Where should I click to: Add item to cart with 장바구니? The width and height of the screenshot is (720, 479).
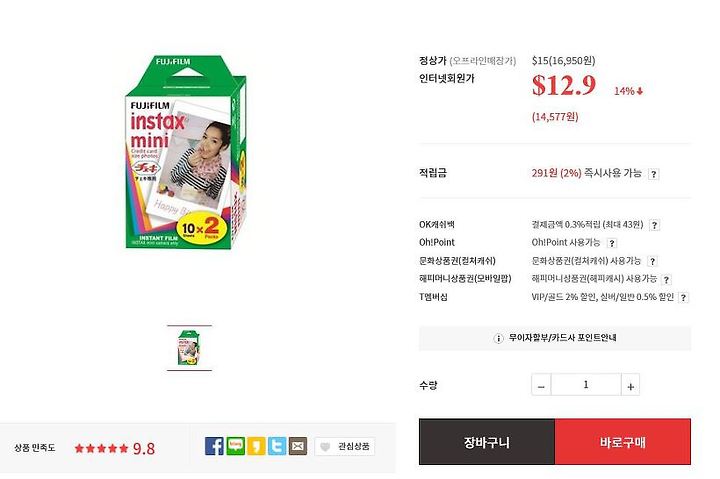coord(487,442)
